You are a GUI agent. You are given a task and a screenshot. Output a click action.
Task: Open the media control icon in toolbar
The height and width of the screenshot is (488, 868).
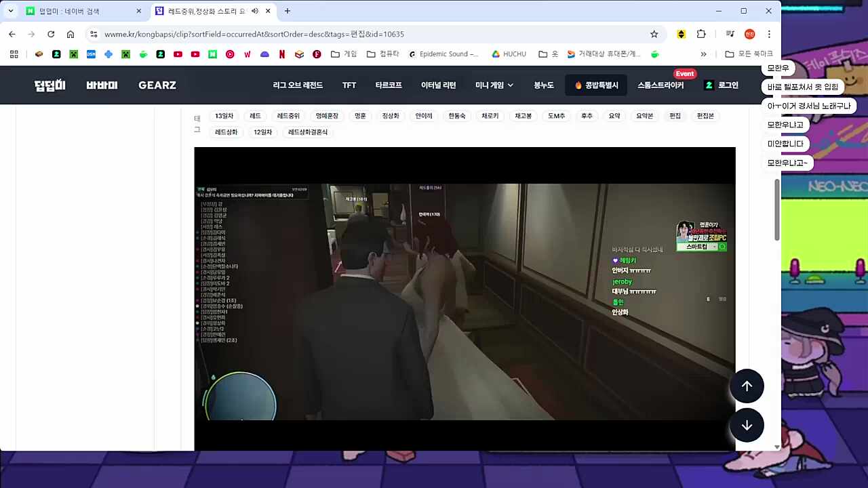730,34
